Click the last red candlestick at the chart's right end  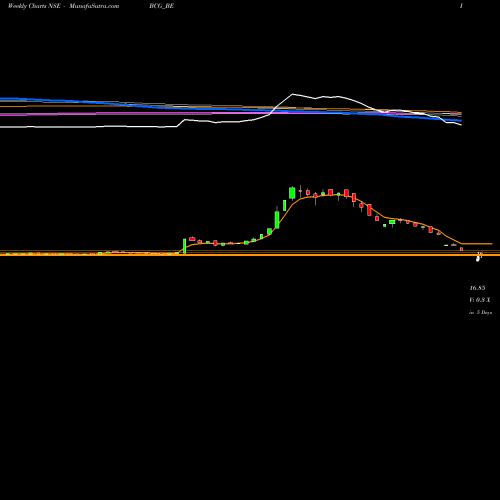pos(461,249)
